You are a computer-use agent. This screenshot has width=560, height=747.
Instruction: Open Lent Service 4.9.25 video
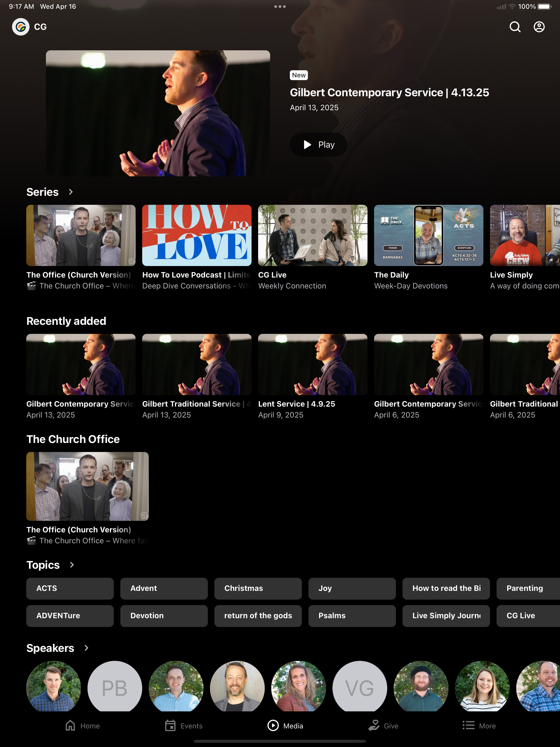click(x=313, y=364)
